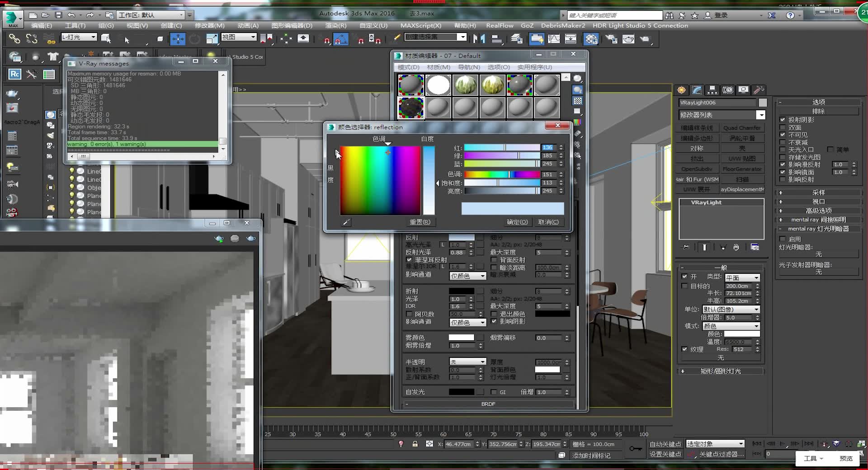Click the reflection color swatch 反射

[461, 237]
